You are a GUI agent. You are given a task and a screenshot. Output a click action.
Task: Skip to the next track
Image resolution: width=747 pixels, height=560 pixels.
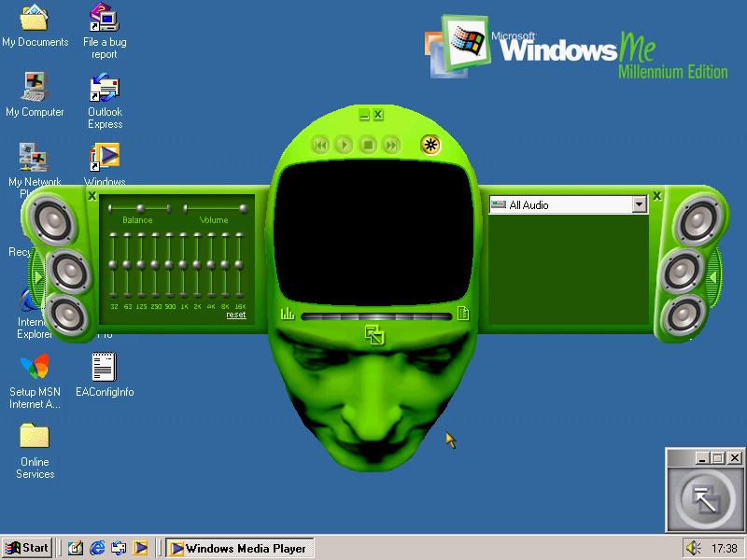(x=392, y=145)
